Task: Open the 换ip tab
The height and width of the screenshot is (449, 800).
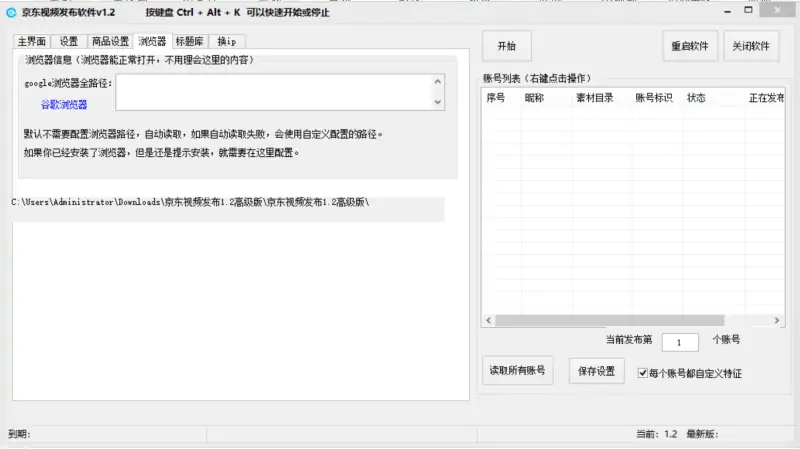Action: [227, 41]
